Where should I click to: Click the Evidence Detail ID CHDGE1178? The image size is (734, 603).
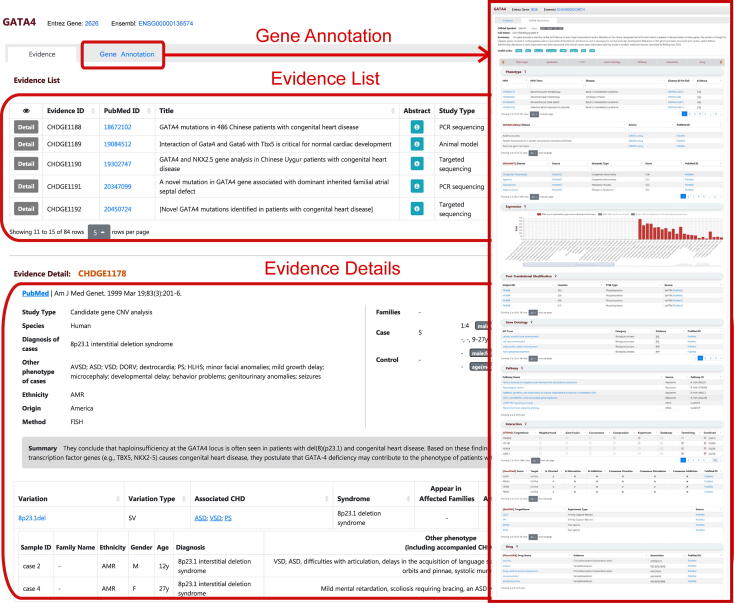pos(102,273)
